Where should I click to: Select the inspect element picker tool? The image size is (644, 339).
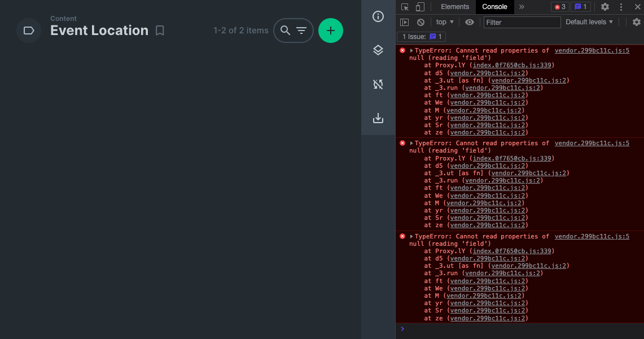404,7
